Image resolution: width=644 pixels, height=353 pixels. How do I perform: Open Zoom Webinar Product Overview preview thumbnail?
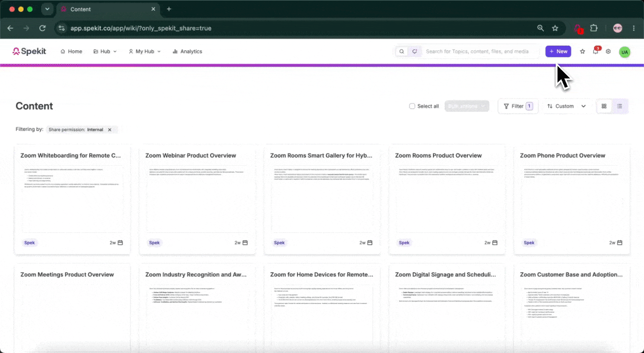tap(197, 199)
